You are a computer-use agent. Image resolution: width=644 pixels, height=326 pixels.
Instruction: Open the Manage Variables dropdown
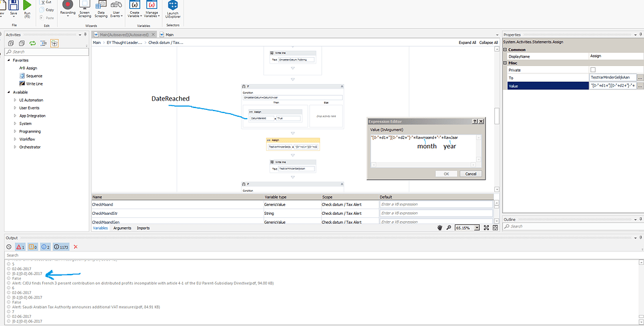click(x=152, y=8)
